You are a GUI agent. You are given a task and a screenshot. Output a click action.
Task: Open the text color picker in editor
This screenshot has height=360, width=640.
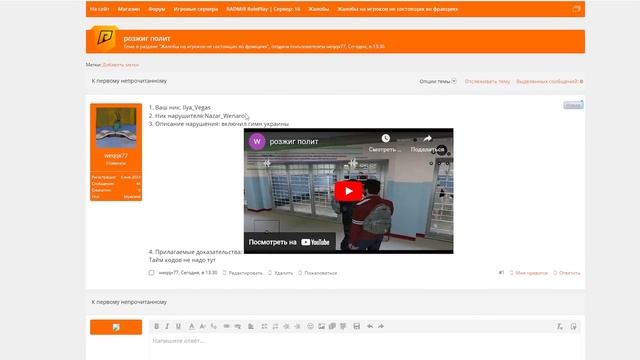191,326
